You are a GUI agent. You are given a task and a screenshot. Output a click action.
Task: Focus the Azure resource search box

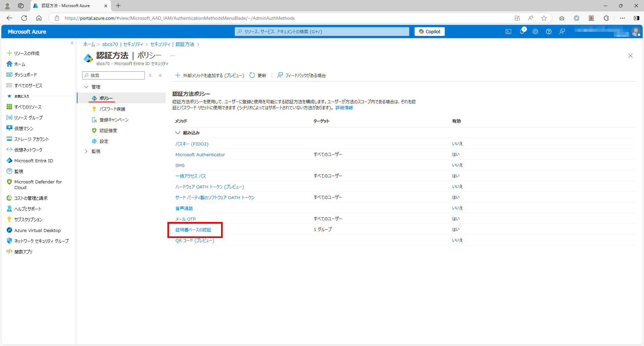coord(322,32)
